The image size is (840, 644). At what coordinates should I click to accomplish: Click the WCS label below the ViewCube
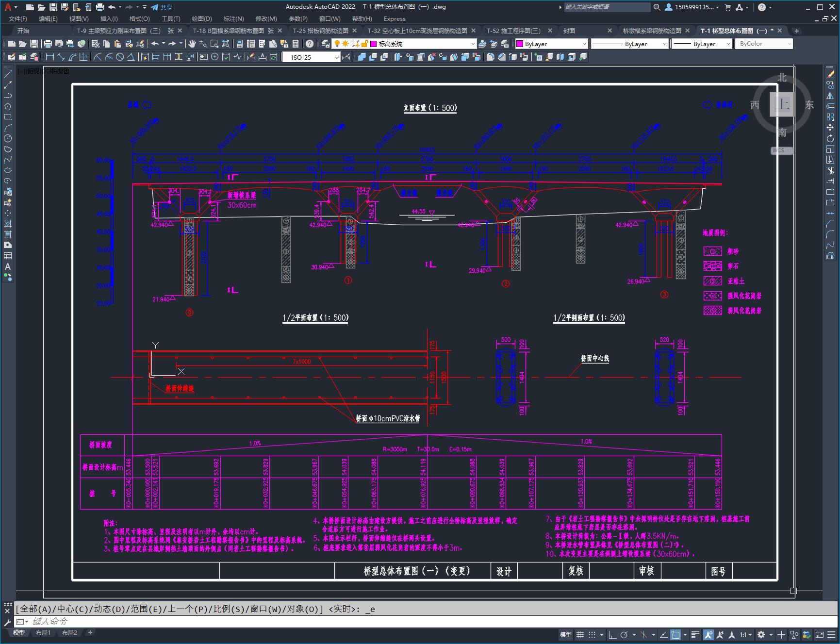click(778, 150)
